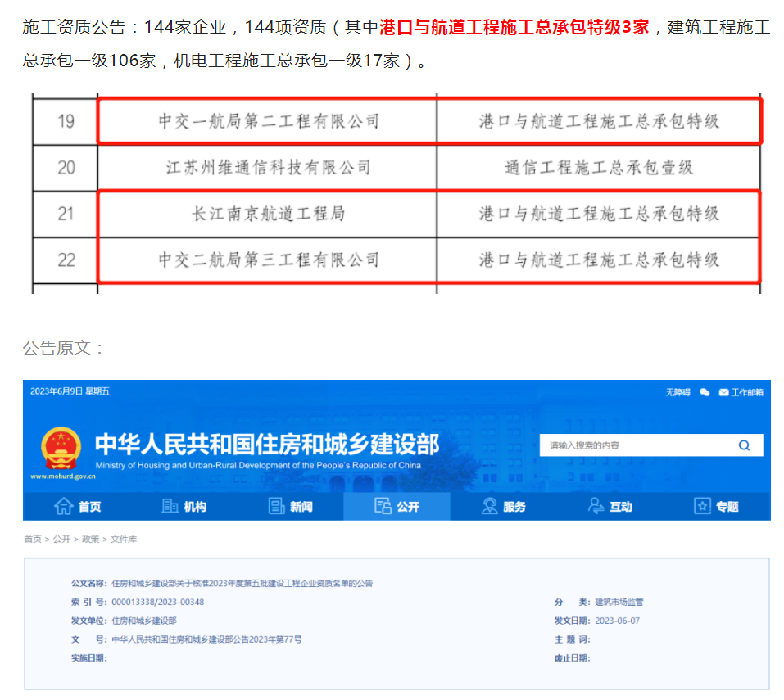Click the icon beside 互动
The height and width of the screenshot is (700, 784).
pyautogui.click(x=596, y=506)
